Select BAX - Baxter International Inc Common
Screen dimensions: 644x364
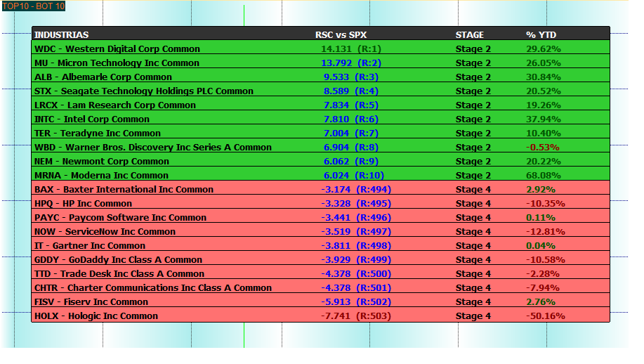click(124, 190)
